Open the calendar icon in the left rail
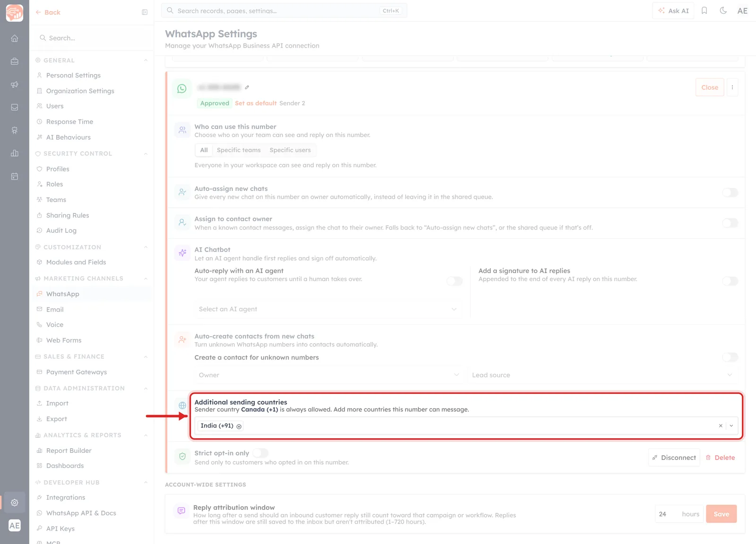This screenshot has width=756, height=544. (15, 176)
